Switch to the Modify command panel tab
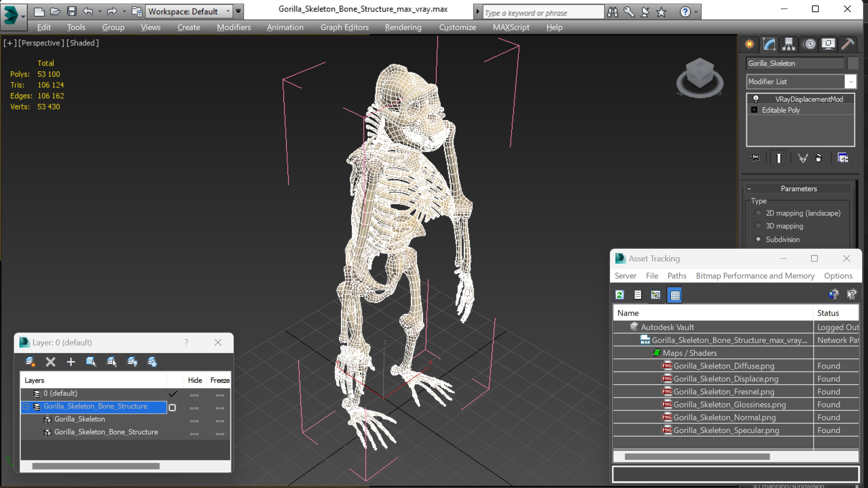This screenshot has height=488, width=868. coord(769,44)
